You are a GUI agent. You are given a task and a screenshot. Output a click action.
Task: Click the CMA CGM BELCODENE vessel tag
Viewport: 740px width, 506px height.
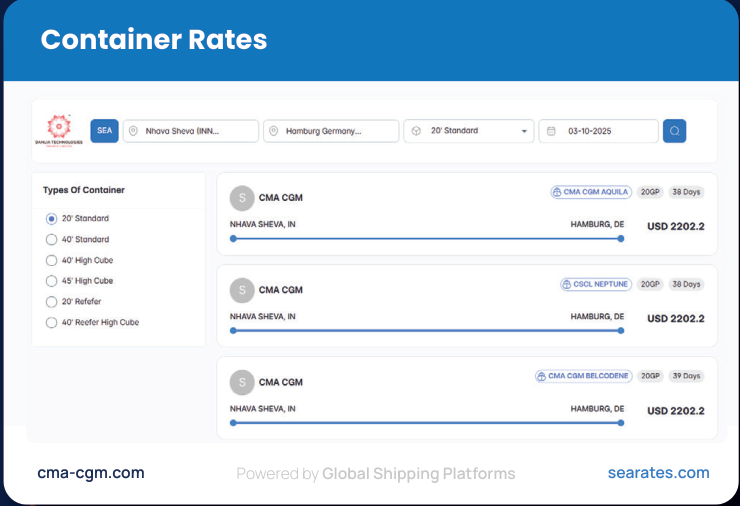(583, 376)
